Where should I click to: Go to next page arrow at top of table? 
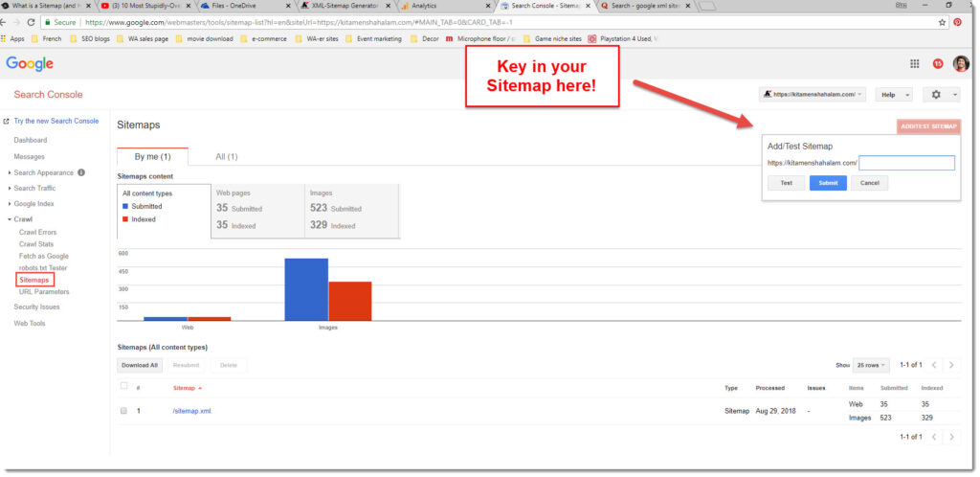[x=951, y=365]
